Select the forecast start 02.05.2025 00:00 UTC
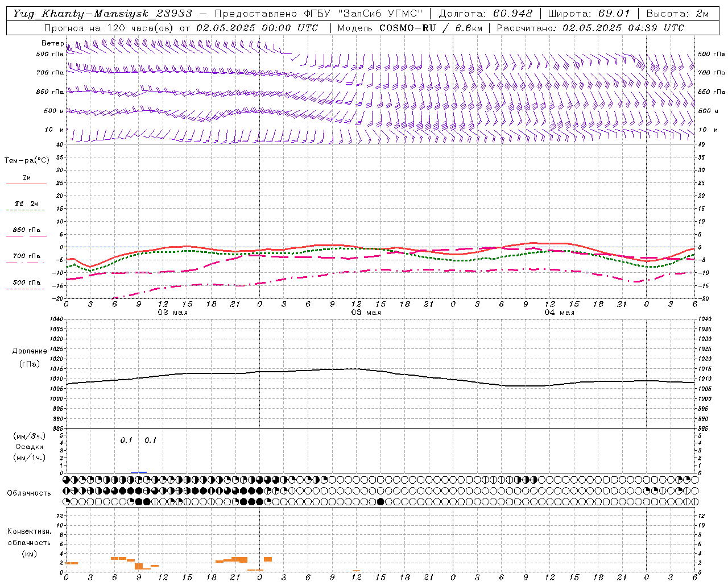 257,28
